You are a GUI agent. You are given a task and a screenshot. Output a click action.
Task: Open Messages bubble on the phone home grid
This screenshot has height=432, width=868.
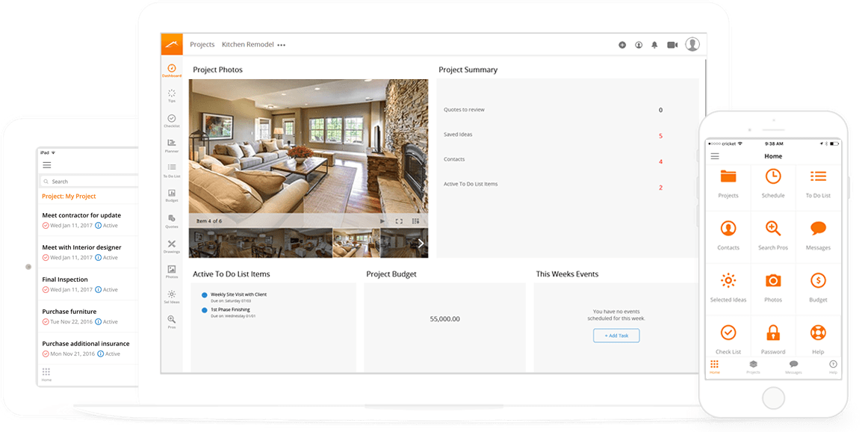pos(818,236)
